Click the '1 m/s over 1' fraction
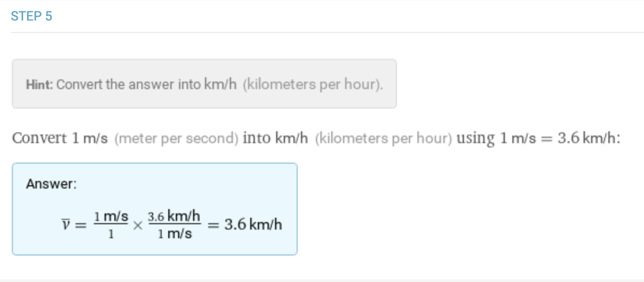 111,225
